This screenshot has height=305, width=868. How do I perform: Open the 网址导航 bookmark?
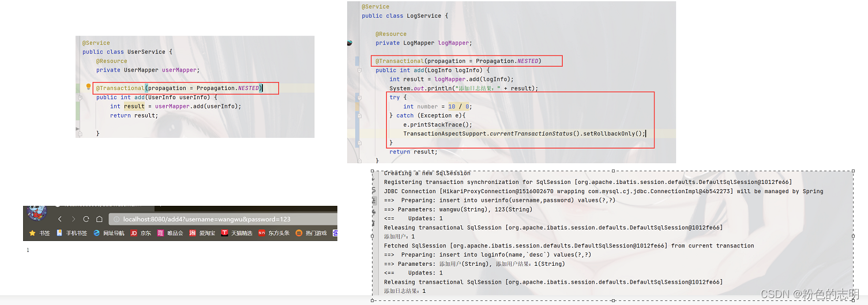(x=108, y=233)
